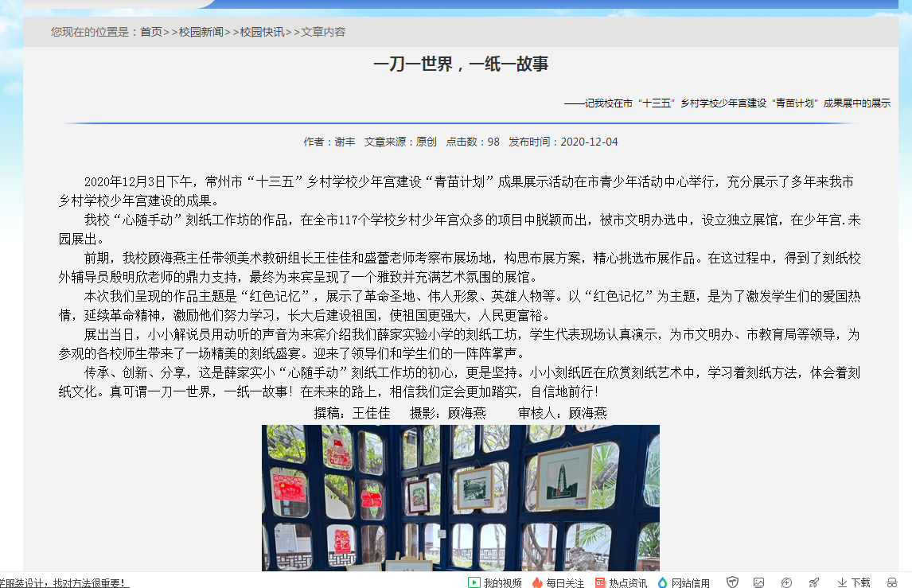Click the paragraph starting 我校"心随手动"刻纸工作坊
This screenshot has width=912, height=588.
[x=459, y=230]
